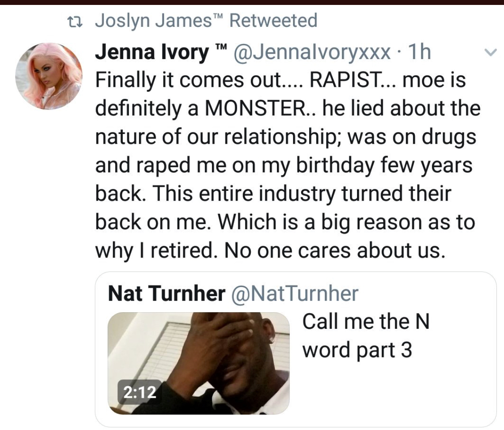Click the word "Retweeted" in the header
This screenshot has height=430, width=504.
pos(273,21)
